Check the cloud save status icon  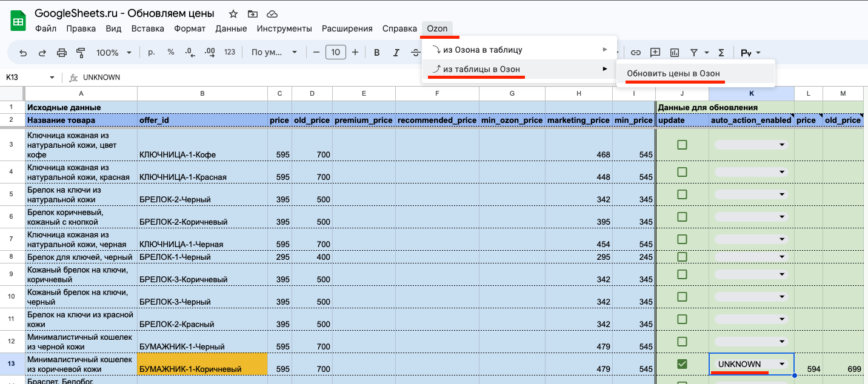[x=272, y=13]
